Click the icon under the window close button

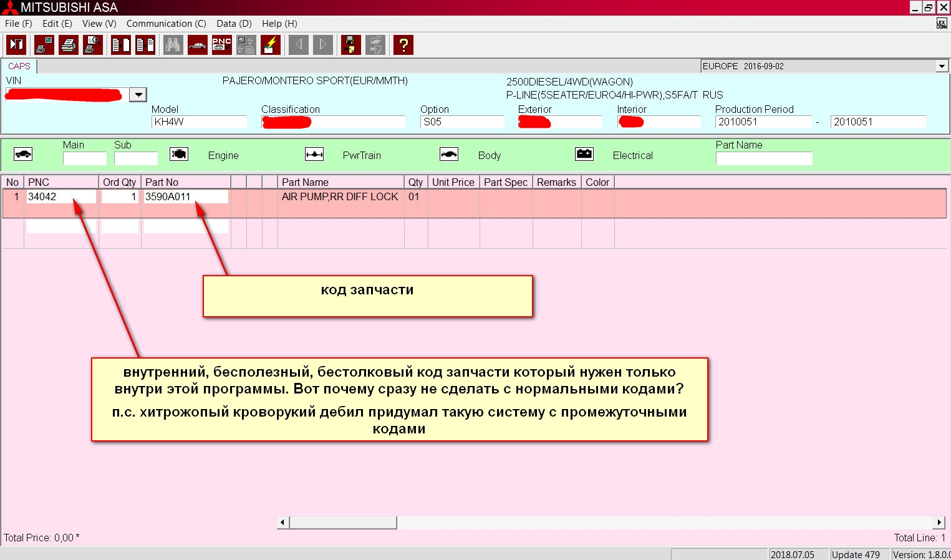(942, 24)
